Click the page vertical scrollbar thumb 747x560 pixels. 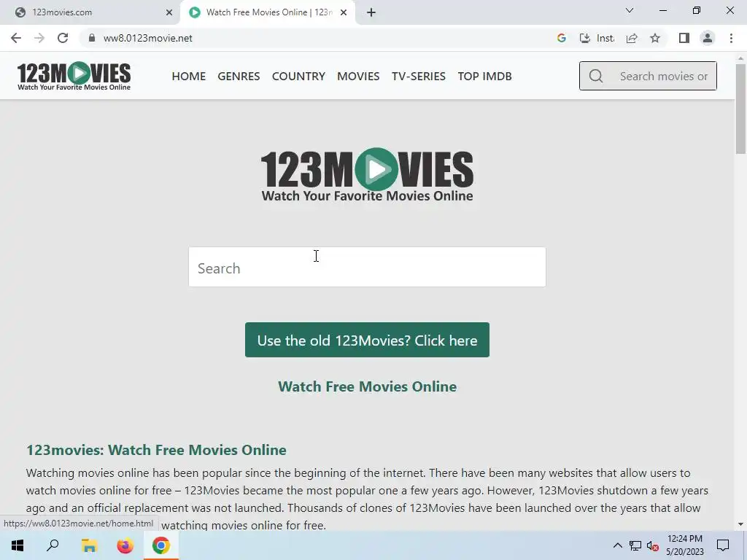[740, 109]
